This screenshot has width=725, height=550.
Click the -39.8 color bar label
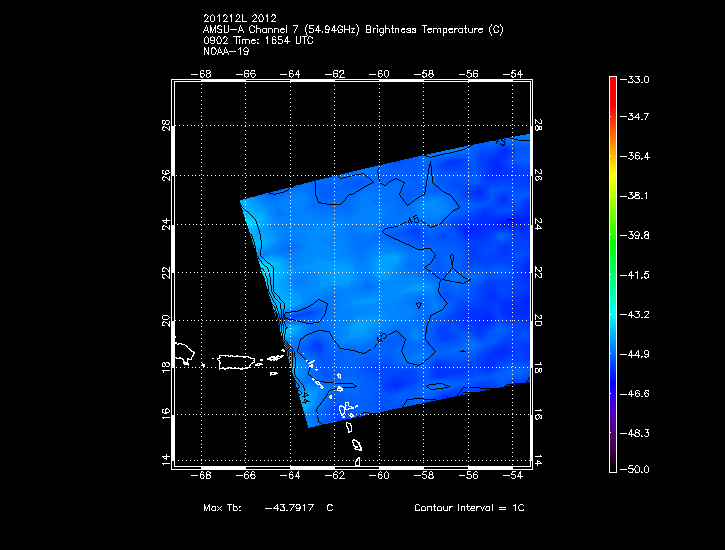pos(634,236)
